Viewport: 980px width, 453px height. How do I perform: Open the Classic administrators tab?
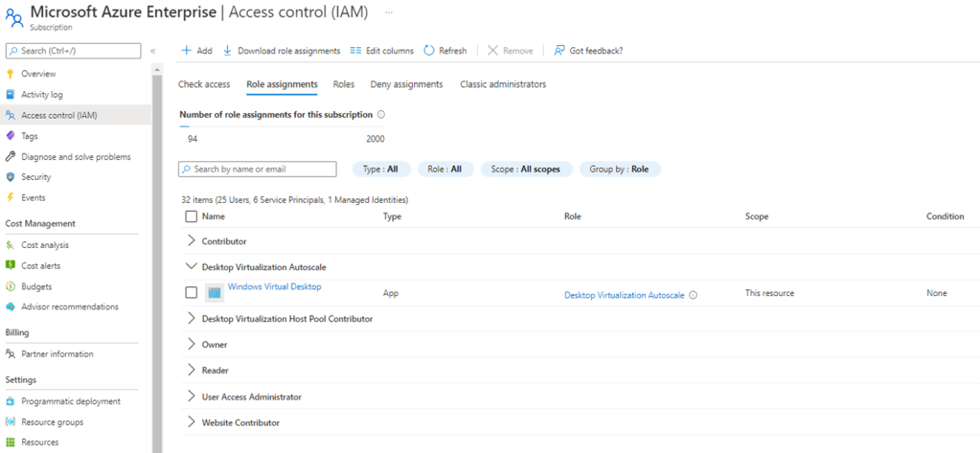tap(503, 84)
